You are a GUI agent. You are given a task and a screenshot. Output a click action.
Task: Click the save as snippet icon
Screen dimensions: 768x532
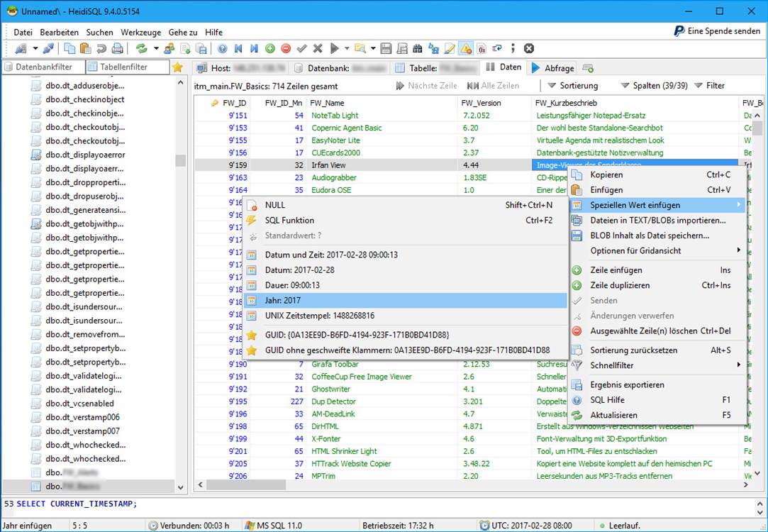(402, 48)
